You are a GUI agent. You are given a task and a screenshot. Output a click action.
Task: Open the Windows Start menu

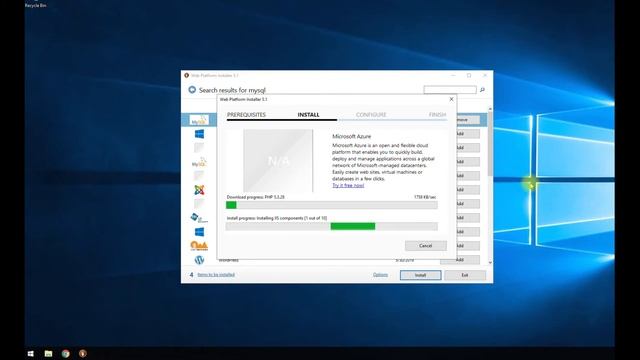pos(31,353)
